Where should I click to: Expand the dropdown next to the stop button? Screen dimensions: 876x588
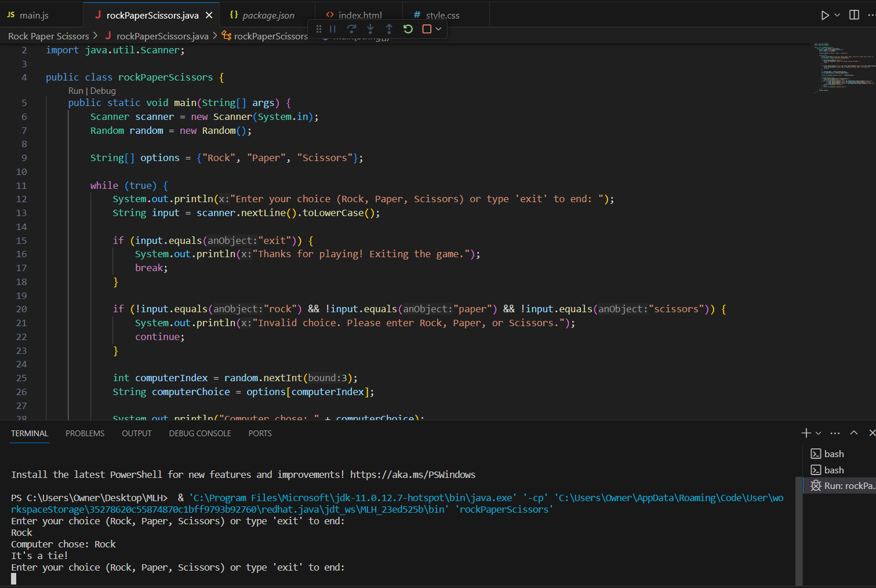(x=439, y=29)
